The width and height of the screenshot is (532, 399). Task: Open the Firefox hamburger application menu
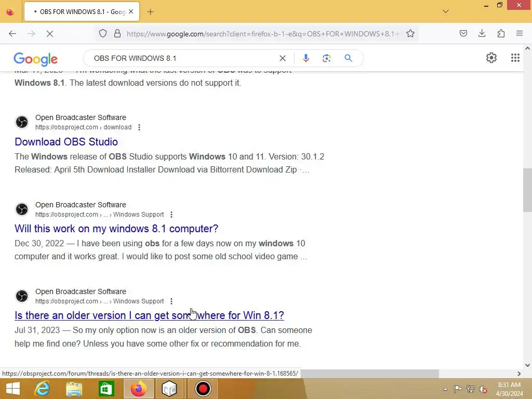coord(520,33)
